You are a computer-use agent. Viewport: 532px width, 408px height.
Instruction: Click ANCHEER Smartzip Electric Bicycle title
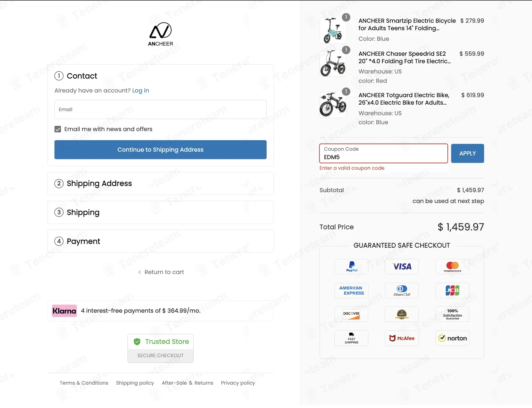tap(407, 25)
